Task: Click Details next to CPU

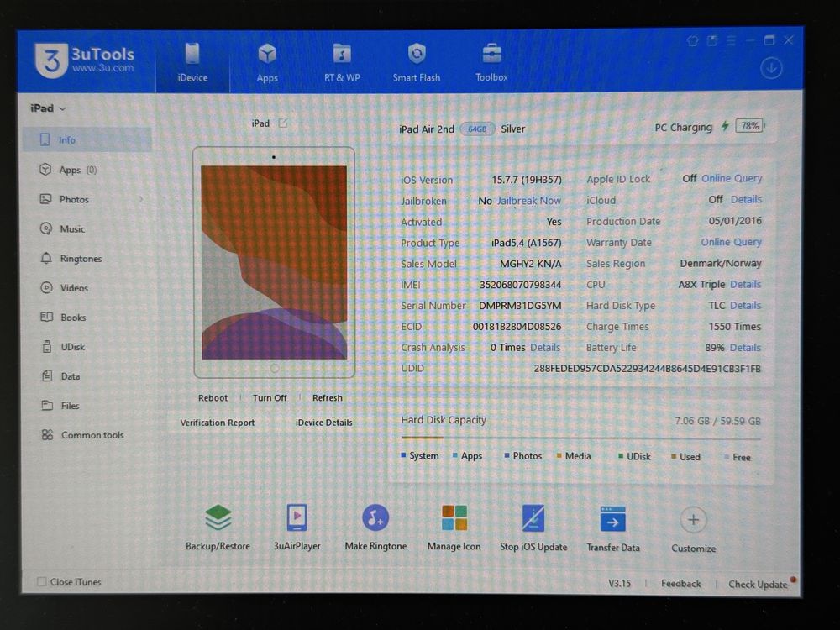Action: click(x=745, y=285)
